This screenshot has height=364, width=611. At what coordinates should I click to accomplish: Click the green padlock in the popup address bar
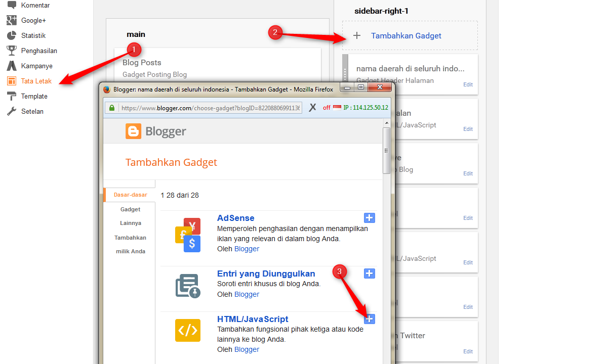coord(112,108)
